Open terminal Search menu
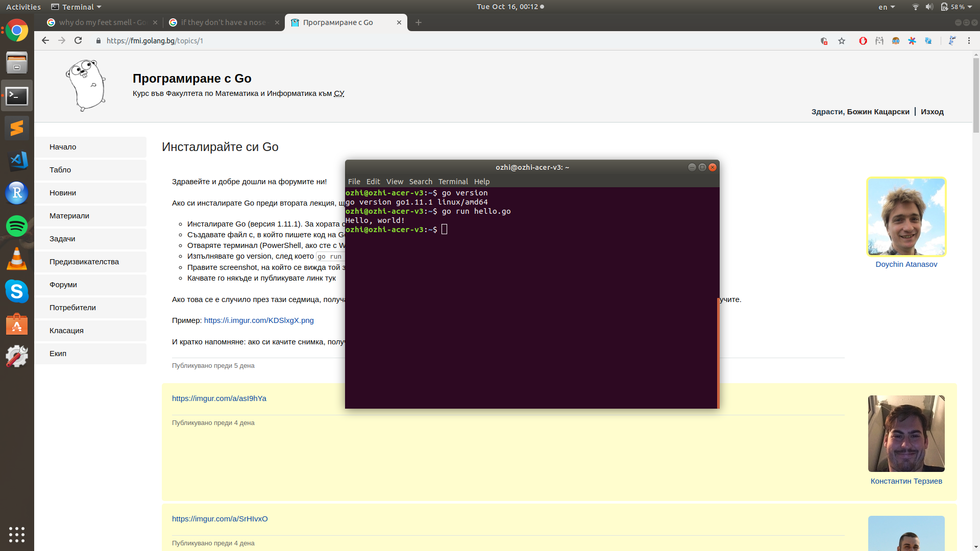Screen dimensions: 980x551 421,182
